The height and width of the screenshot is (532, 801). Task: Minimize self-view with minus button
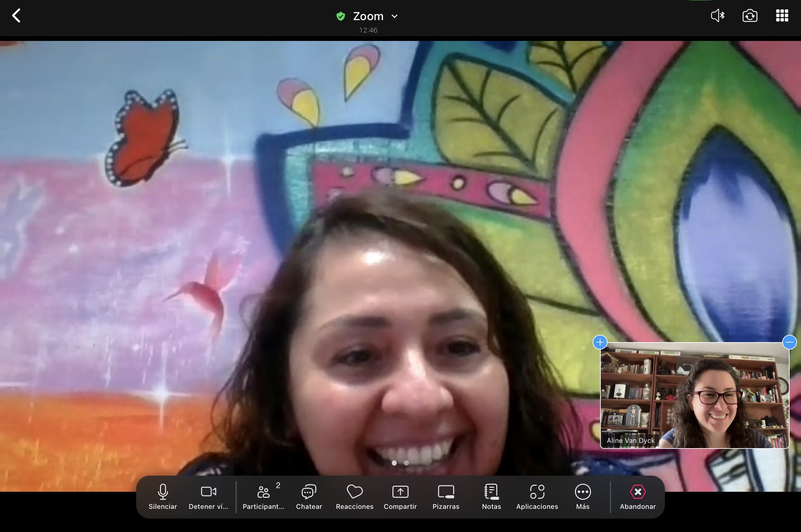tap(790, 342)
